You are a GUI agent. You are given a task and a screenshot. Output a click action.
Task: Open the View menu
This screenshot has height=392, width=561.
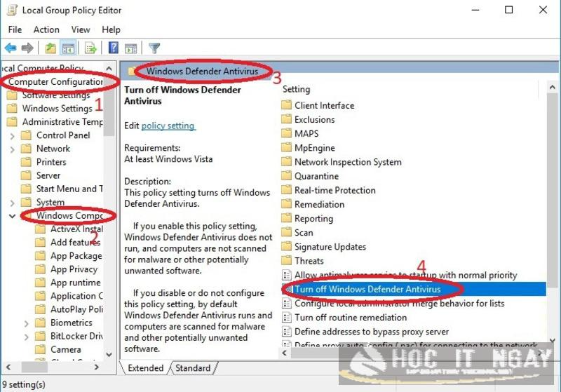point(81,29)
